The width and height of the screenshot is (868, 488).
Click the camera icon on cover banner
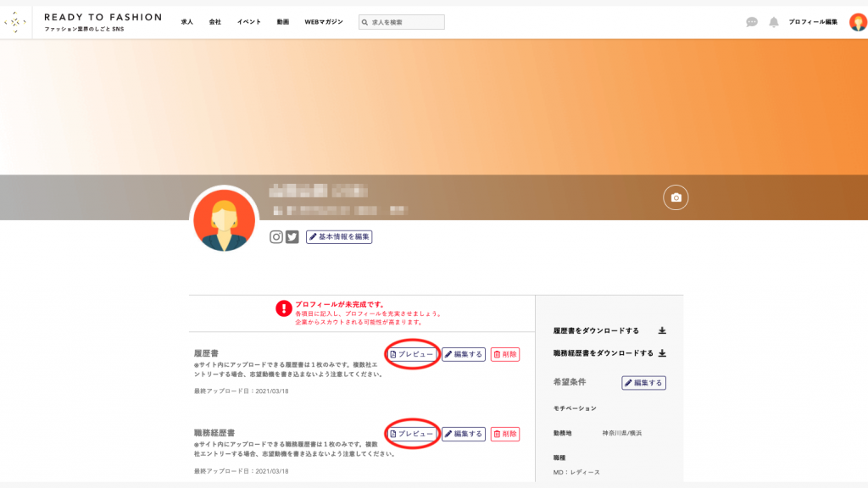676,197
